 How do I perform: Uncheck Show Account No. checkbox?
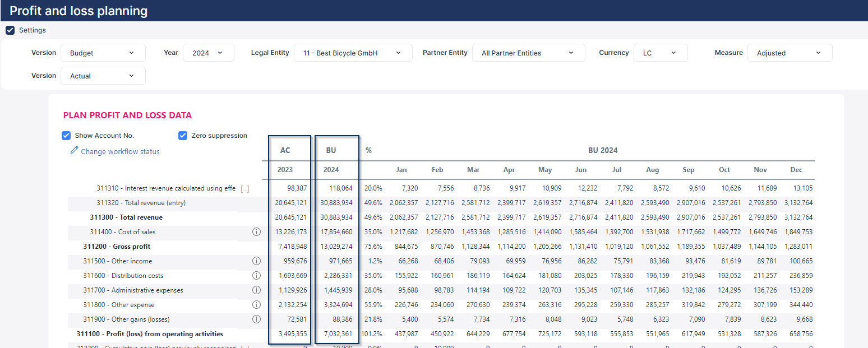pos(66,136)
